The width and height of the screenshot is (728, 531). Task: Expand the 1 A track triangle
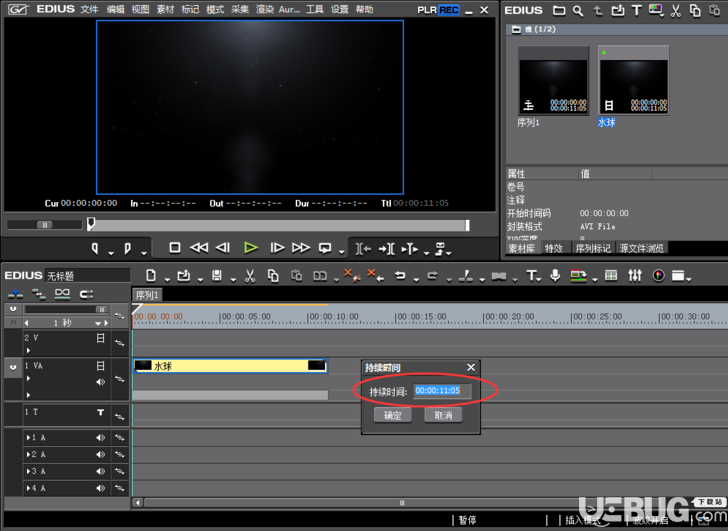[x=29, y=437]
